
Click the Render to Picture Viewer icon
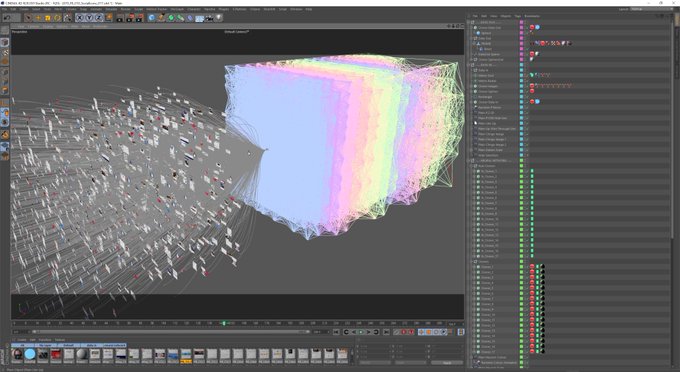tap(130, 18)
